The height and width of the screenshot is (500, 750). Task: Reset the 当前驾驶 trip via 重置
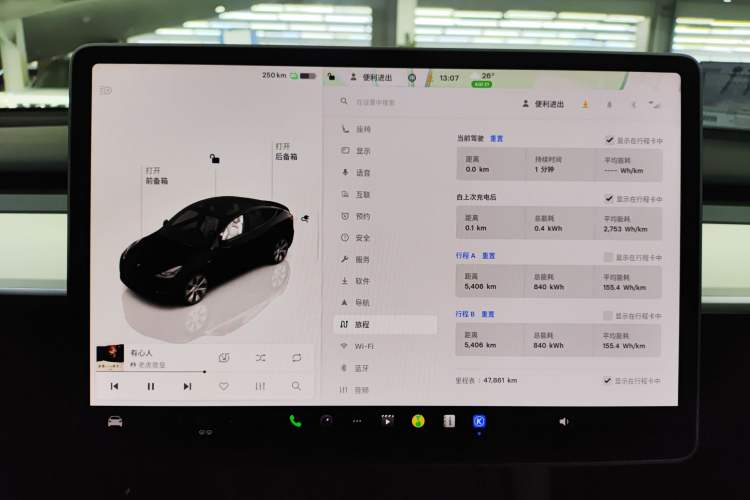[496, 139]
